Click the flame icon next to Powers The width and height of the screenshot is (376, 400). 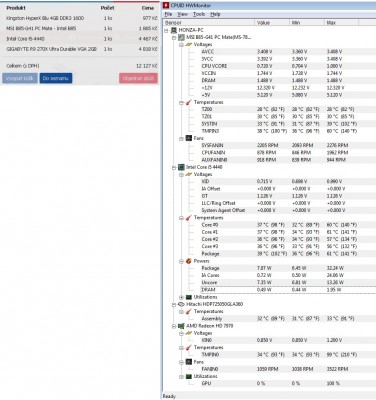[x=189, y=261]
